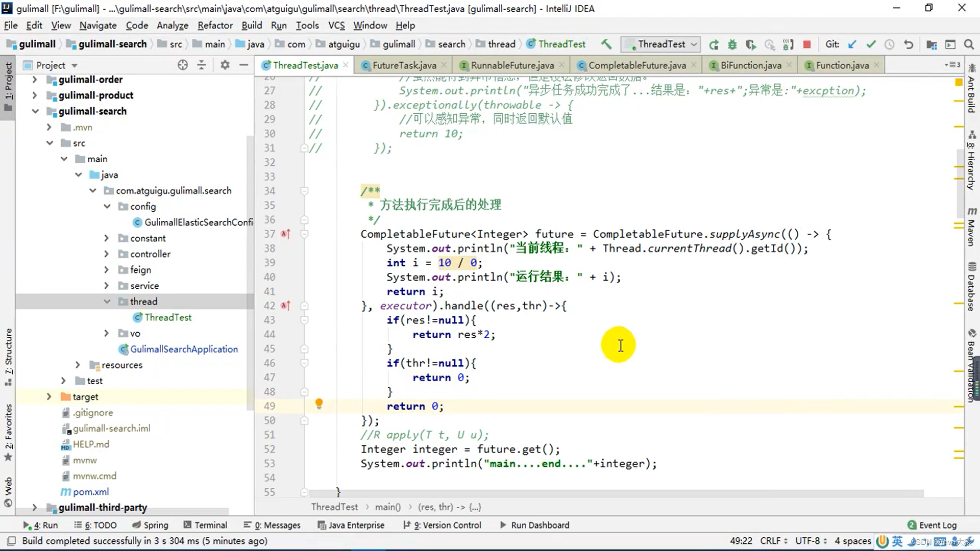Click Git Commit checkmark icon
The width and height of the screenshot is (980, 551).
coord(871,44)
